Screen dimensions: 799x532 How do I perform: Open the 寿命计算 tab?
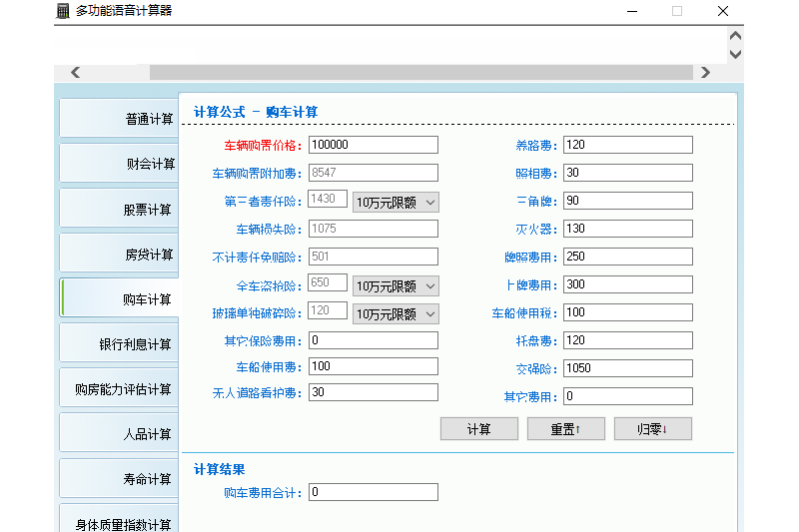(x=119, y=478)
